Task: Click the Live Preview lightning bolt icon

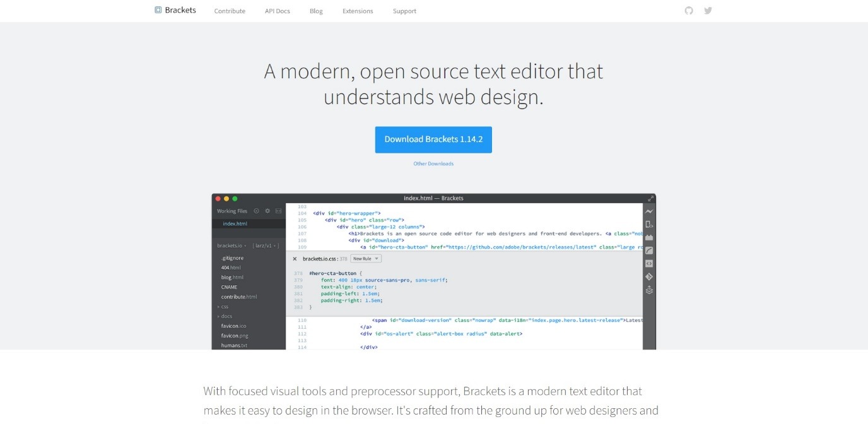Action: coord(649,211)
